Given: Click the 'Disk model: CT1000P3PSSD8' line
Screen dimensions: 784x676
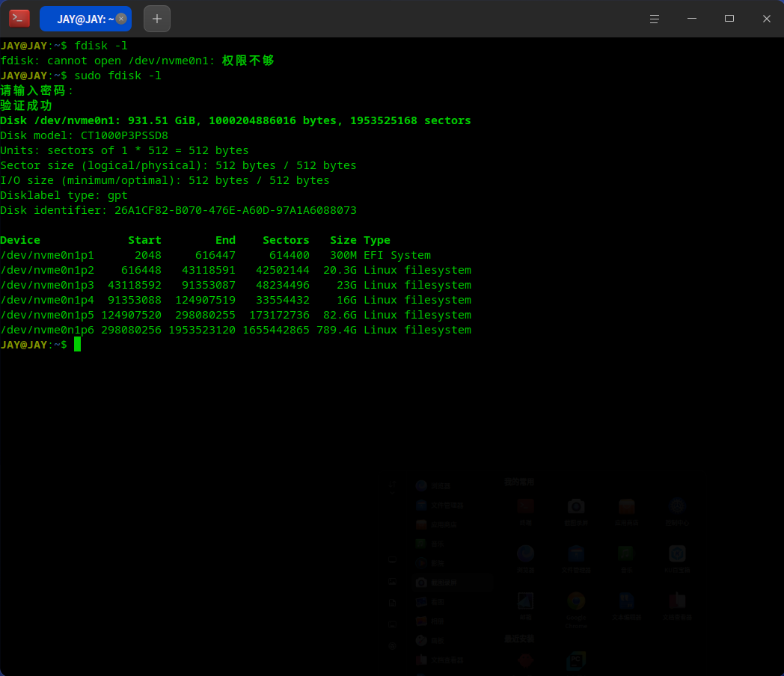Looking at the screenshot, I should click(84, 136).
